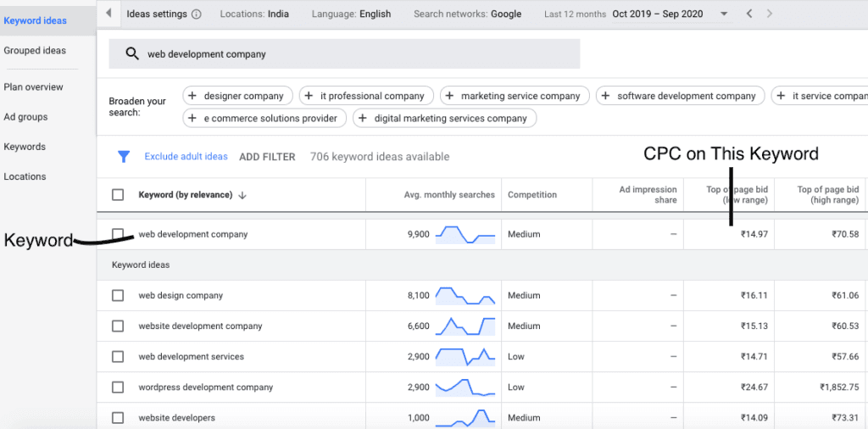Viewport: 868px width, 429px height.
Task: Tick the wordpress development company checkbox
Action: point(118,387)
